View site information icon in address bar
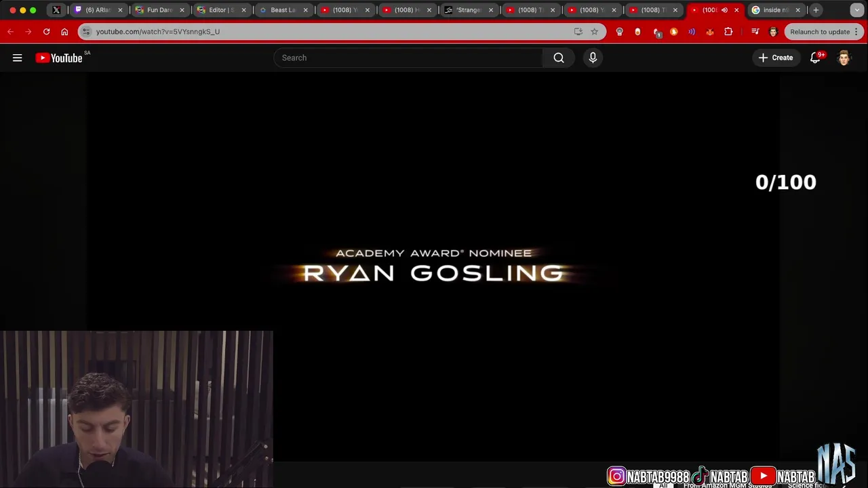 tap(85, 32)
